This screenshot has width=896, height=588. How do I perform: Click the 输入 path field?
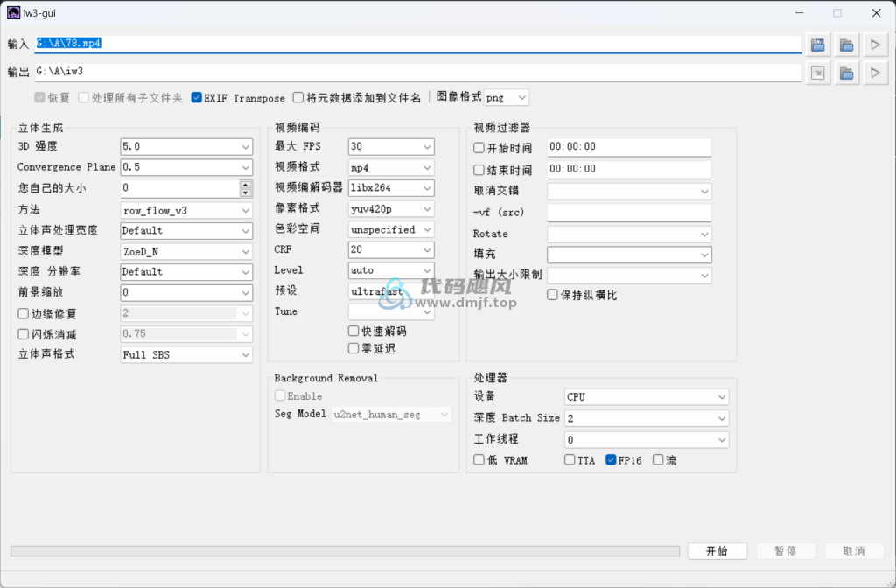coord(417,44)
